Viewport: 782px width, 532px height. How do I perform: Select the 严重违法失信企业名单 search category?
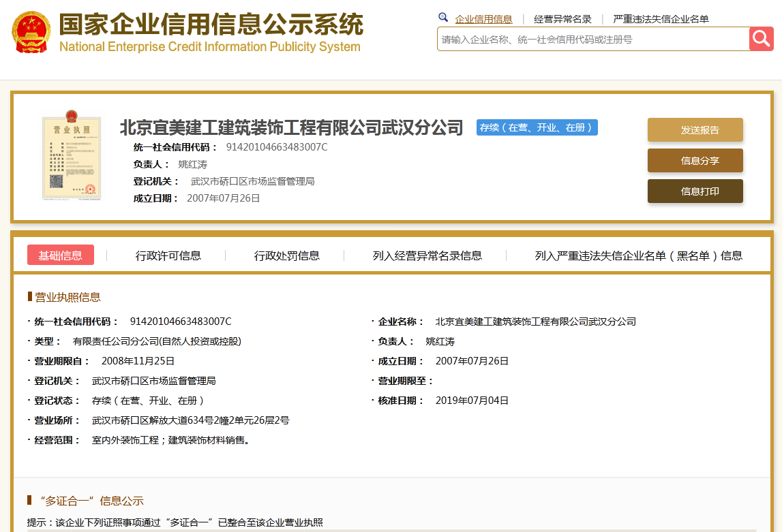click(661, 19)
